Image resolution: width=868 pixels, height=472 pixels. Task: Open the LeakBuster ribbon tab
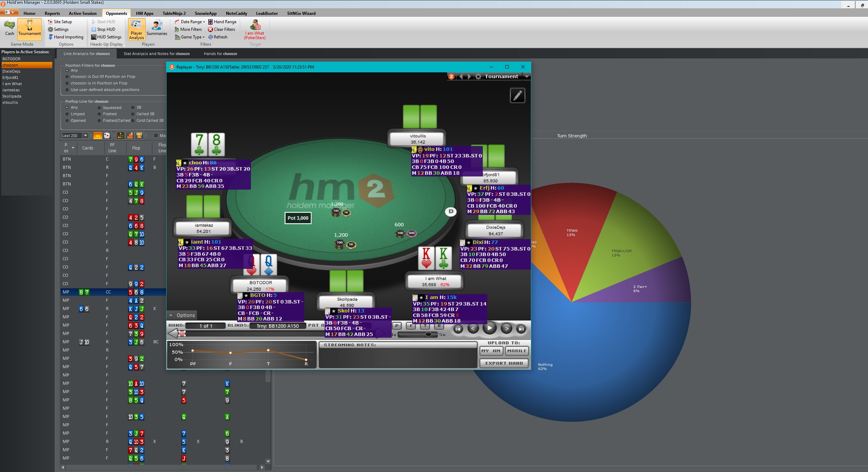[x=267, y=13]
